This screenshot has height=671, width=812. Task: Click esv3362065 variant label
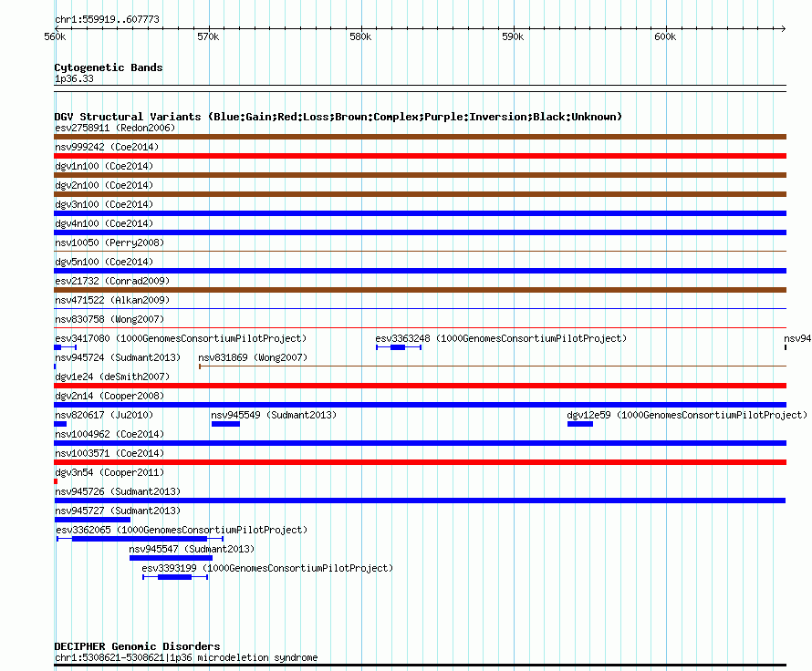182,530
